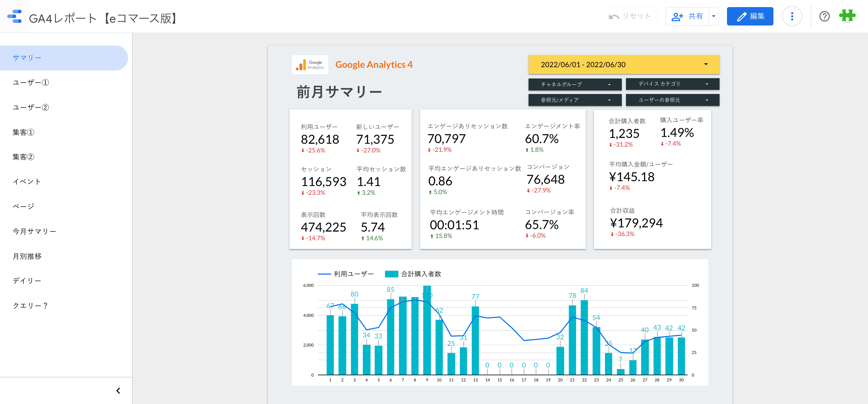Click the 利用ユーザー line legend swatch
Viewport: 868px width, 404px height.
click(324, 274)
